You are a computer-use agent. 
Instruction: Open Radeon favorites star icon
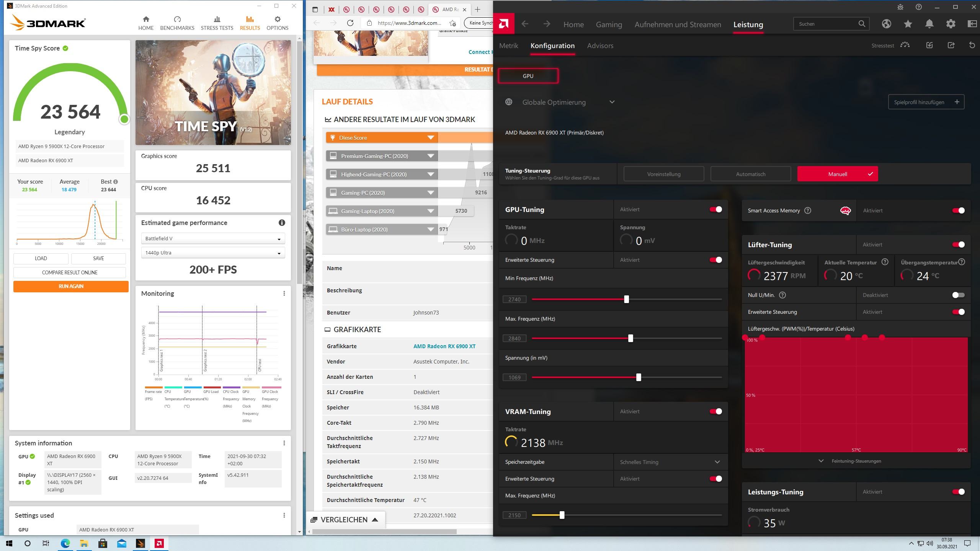908,24
